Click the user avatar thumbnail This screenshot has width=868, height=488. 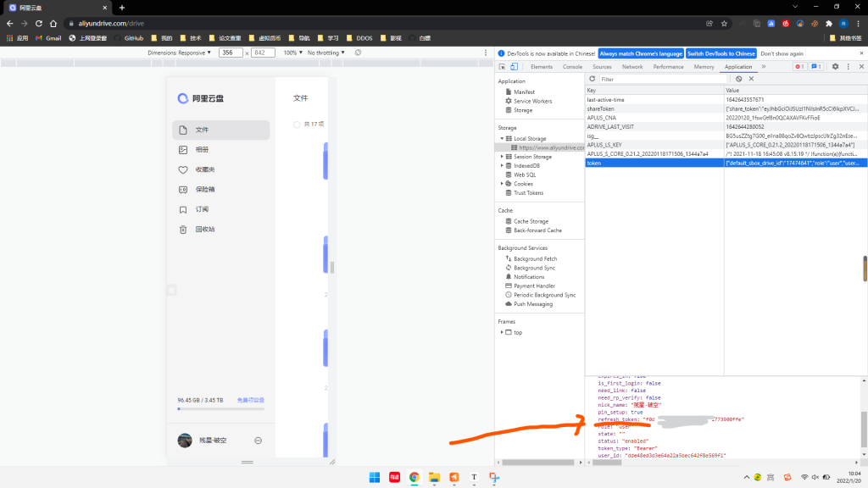pos(185,441)
